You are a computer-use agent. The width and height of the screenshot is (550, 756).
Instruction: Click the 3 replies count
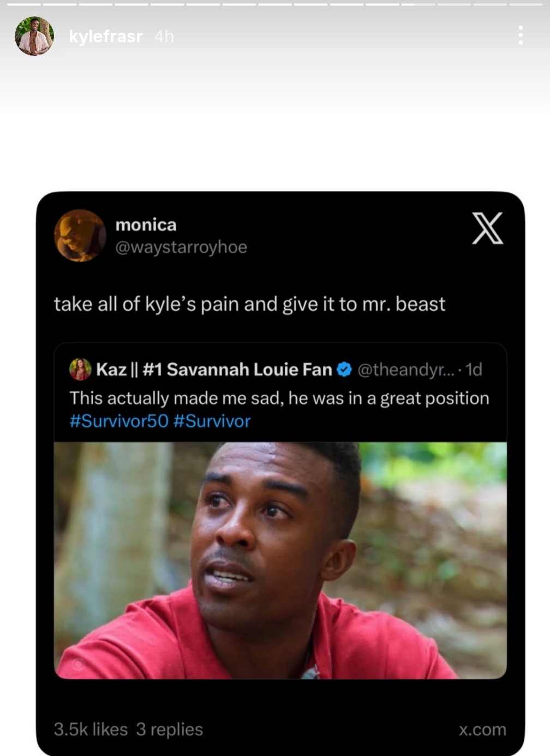(169, 729)
